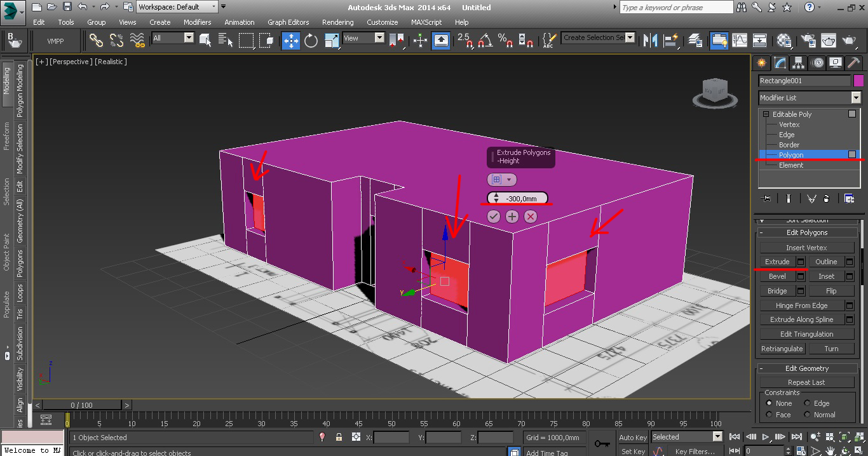Open the Workspace Default dropdown

coord(177,7)
